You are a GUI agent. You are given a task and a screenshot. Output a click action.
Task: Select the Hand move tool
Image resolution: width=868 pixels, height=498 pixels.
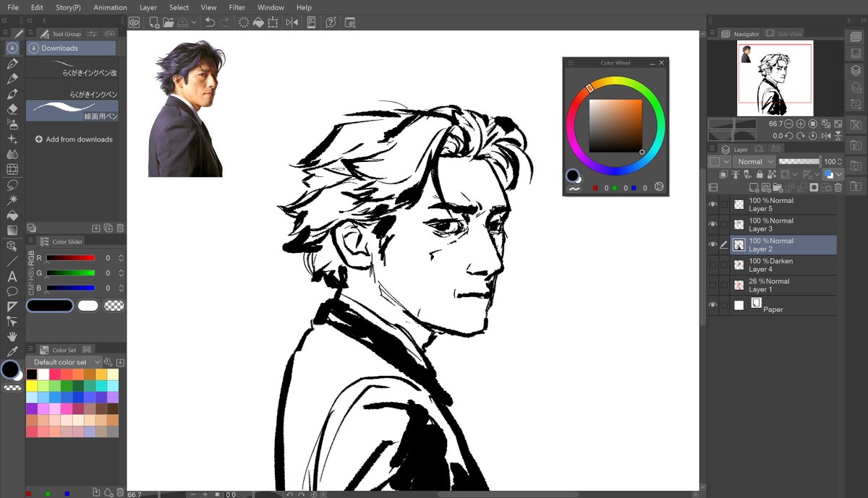coord(12,337)
